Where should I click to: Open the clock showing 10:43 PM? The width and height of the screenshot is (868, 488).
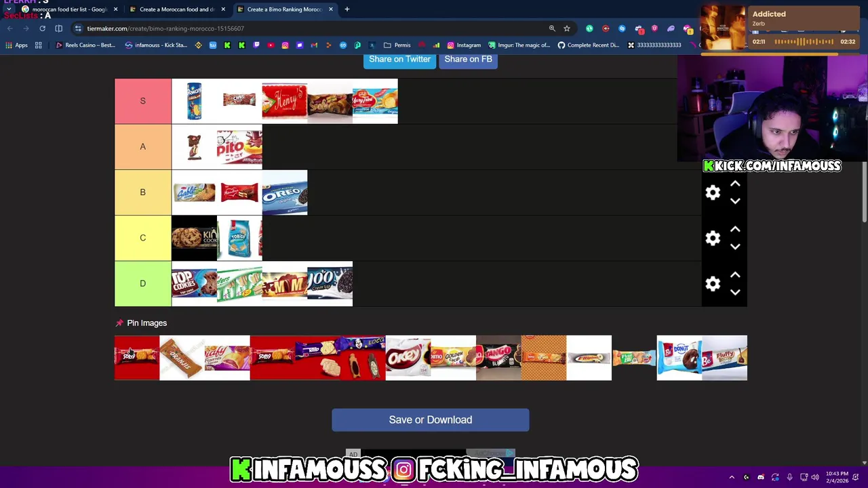coord(837,477)
